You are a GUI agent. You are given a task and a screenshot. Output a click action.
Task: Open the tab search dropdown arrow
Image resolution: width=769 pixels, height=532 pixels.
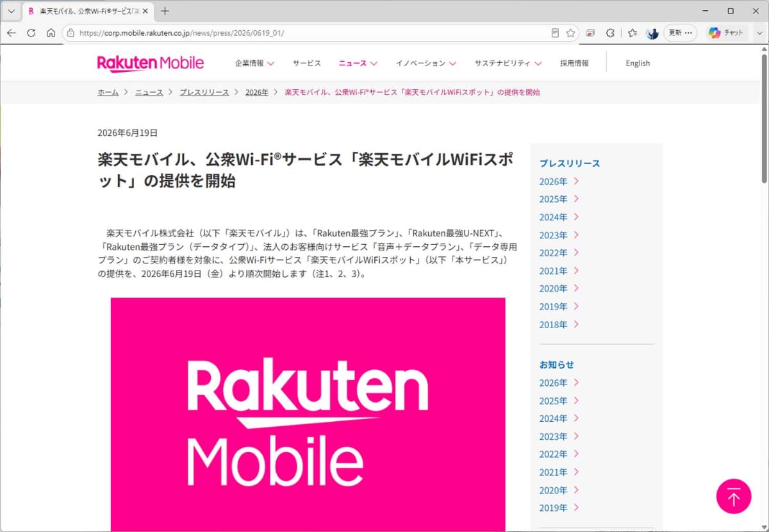tap(12, 11)
